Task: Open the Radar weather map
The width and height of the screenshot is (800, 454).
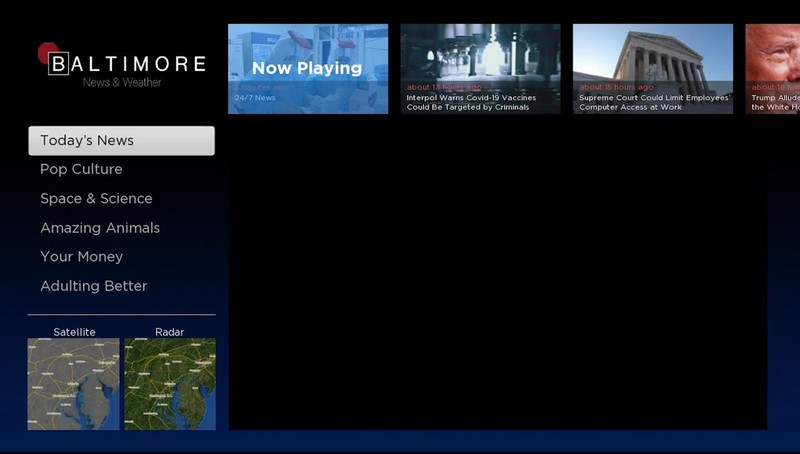Action: coord(170,384)
